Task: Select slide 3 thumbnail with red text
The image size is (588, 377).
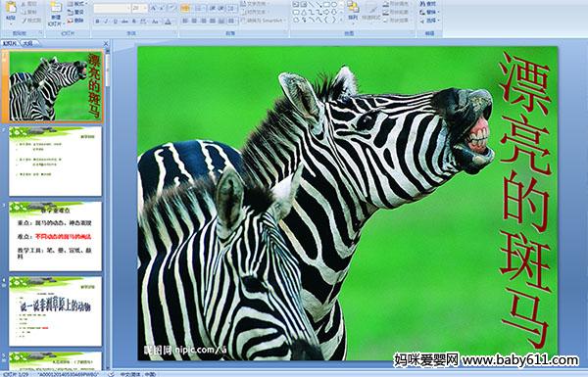Action: (x=55, y=236)
